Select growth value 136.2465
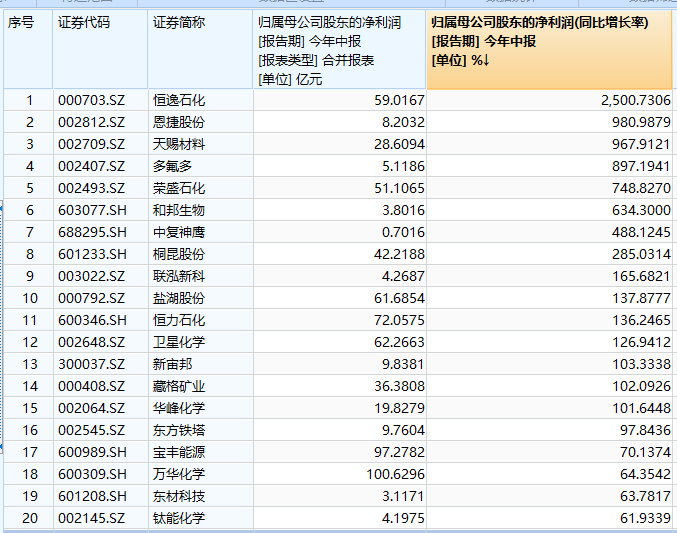Viewport: 677px width, 533px height. pos(549,320)
